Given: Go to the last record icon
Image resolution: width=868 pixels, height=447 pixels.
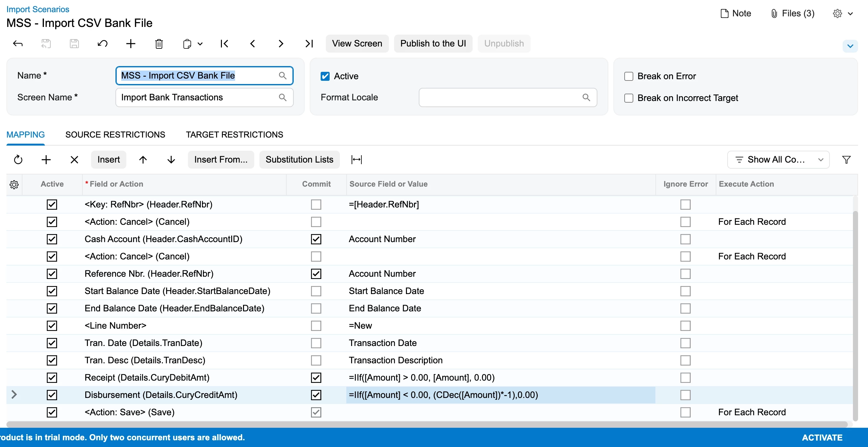Looking at the screenshot, I should click(309, 44).
